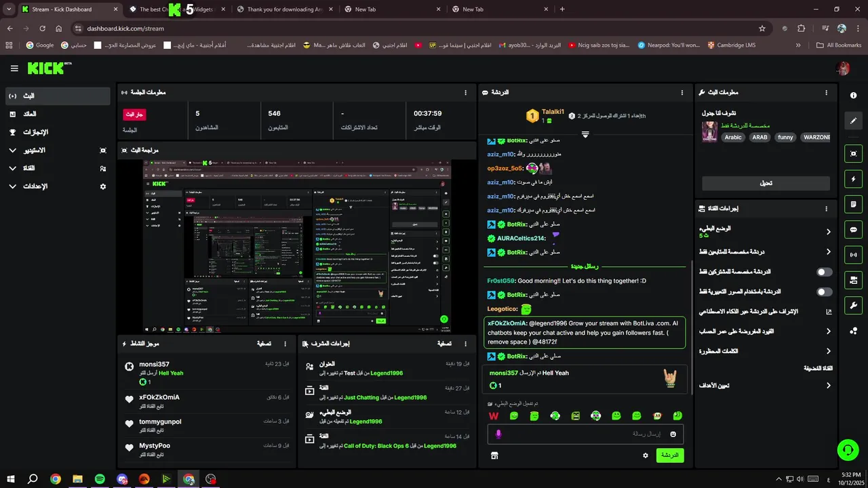Select العائد in the left sidebar
This screenshot has height=488, width=868.
pos(57,114)
